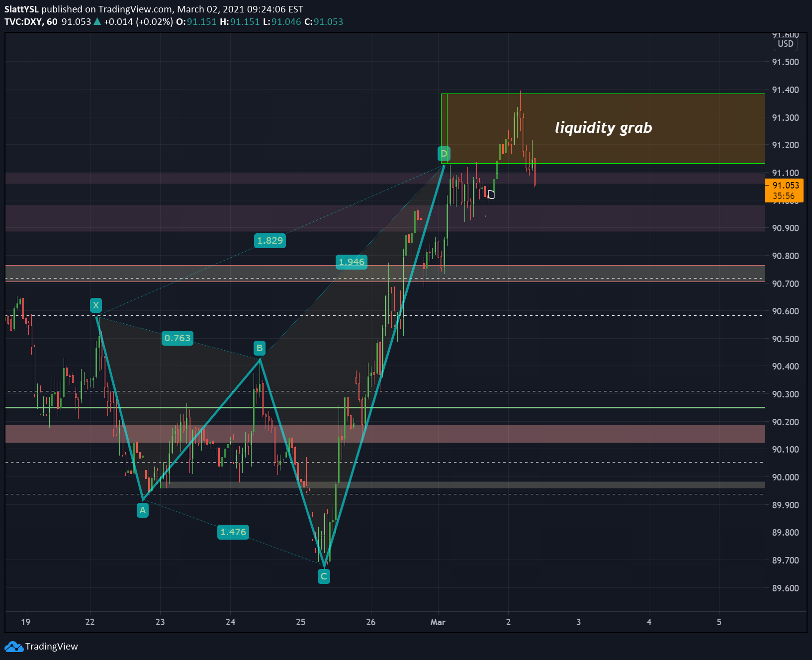Click the 90.500 price axis label
812x660 pixels.
[x=785, y=339]
